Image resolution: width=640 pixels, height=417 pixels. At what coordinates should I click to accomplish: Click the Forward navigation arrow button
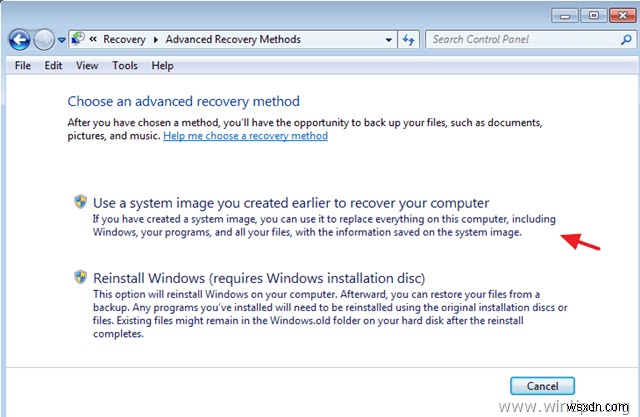coord(44,40)
